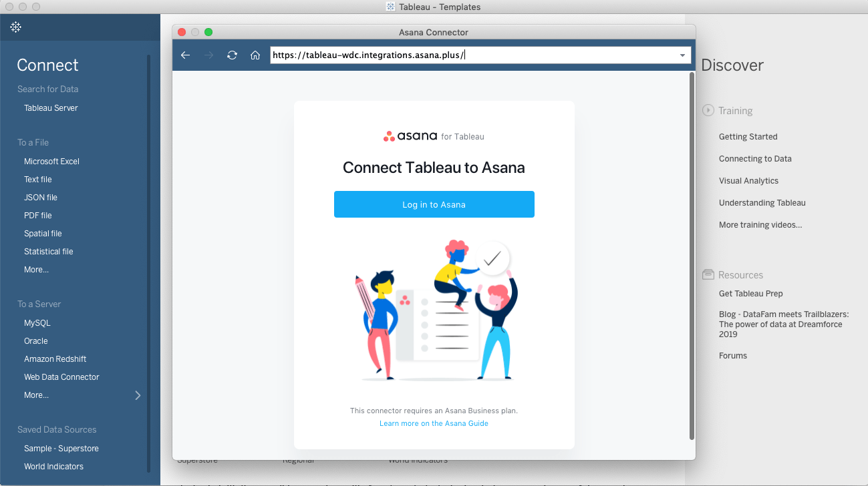Screen dimensions: 868x486
Task: Open the DataFam meets Trailblazers blog post
Action: (x=783, y=324)
